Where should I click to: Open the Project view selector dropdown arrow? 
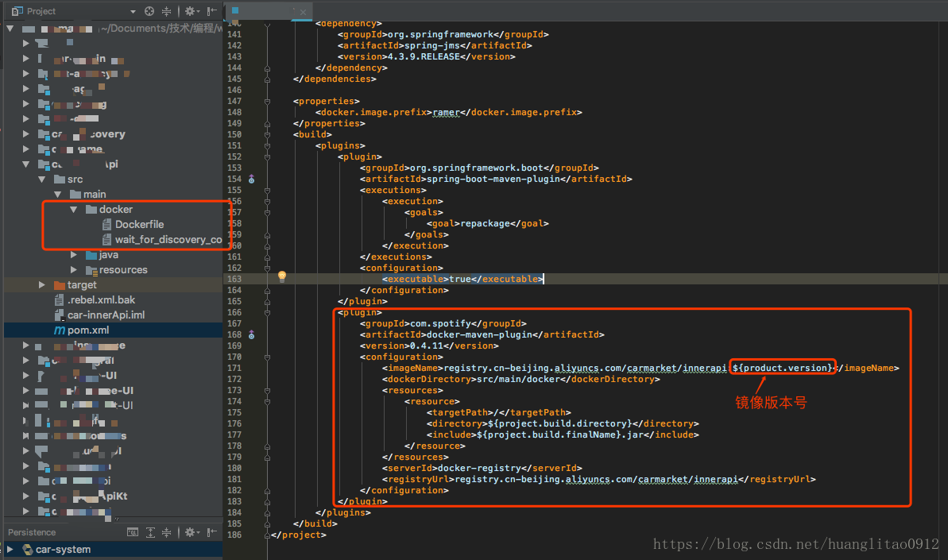coord(133,11)
